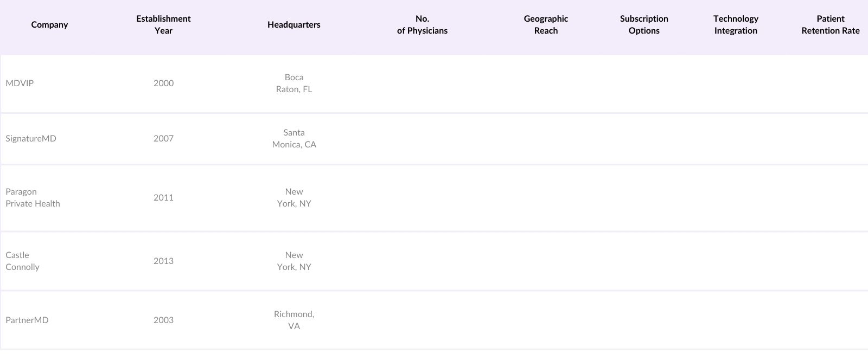The image size is (868, 354).
Task: Select the Establishment Year column header
Action: (163, 25)
